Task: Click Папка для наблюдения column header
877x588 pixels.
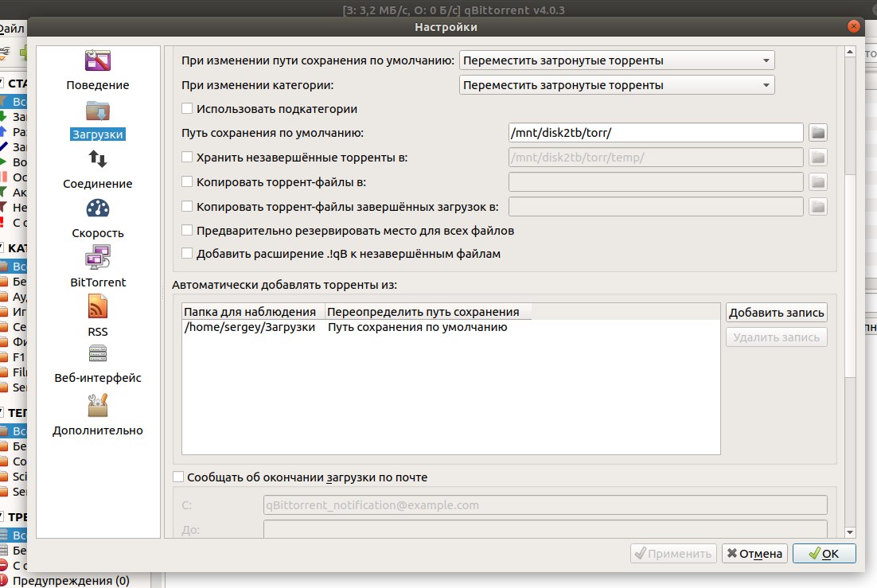Action: (253, 312)
